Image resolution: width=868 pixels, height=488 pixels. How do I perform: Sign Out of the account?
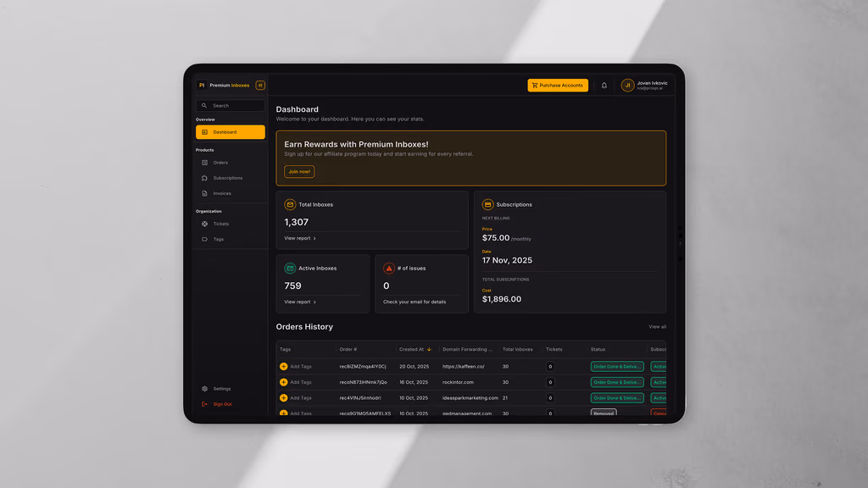point(231,404)
